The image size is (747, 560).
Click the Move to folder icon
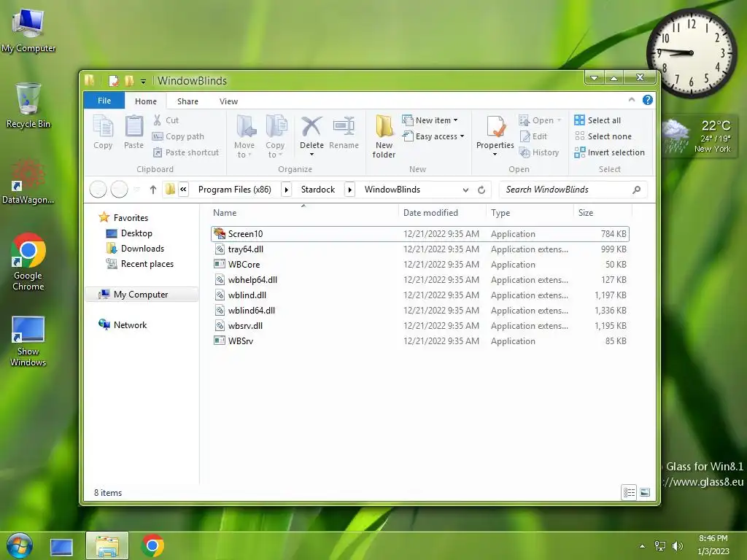pyautogui.click(x=246, y=127)
